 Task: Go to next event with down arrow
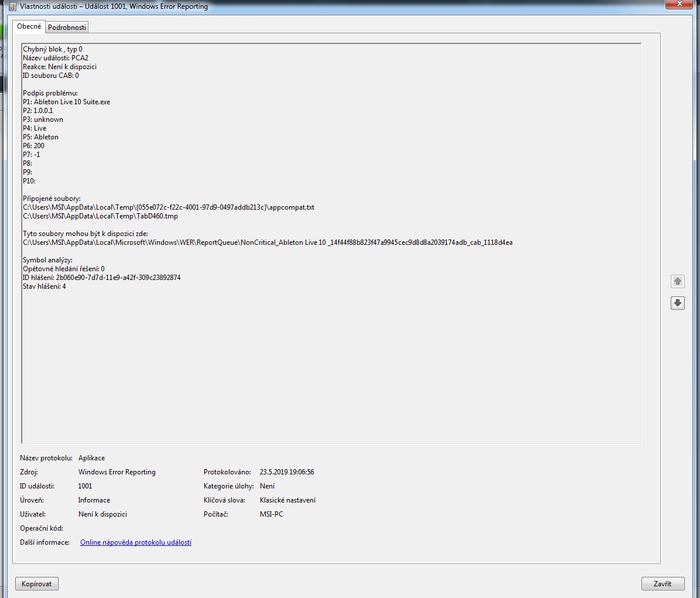pos(678,303)
